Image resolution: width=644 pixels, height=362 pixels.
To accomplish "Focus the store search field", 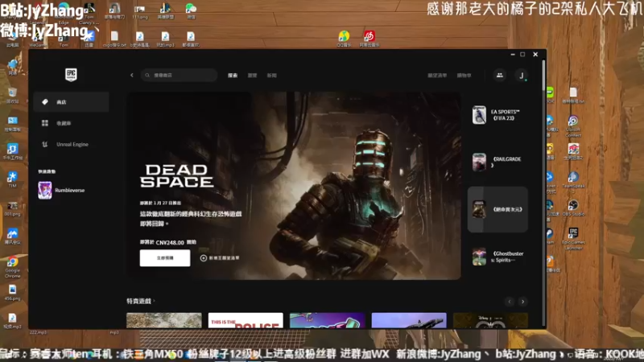I will click(179, 75).
